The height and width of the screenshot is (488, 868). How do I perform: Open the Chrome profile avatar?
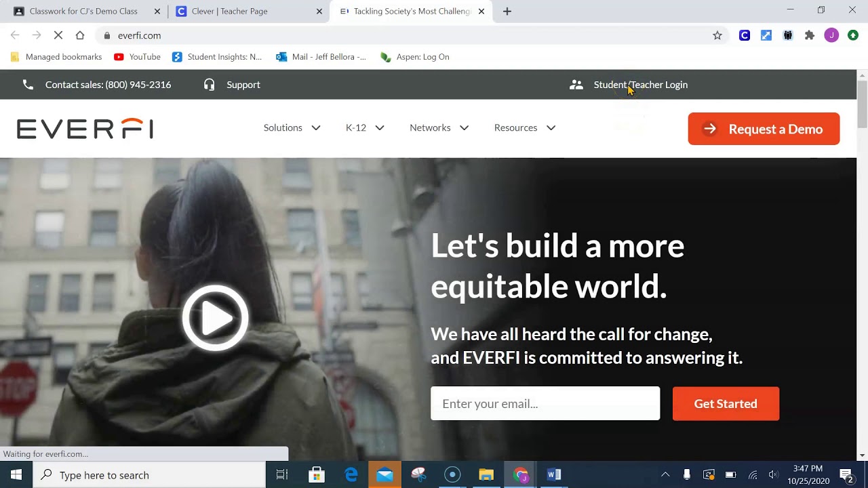831,35
